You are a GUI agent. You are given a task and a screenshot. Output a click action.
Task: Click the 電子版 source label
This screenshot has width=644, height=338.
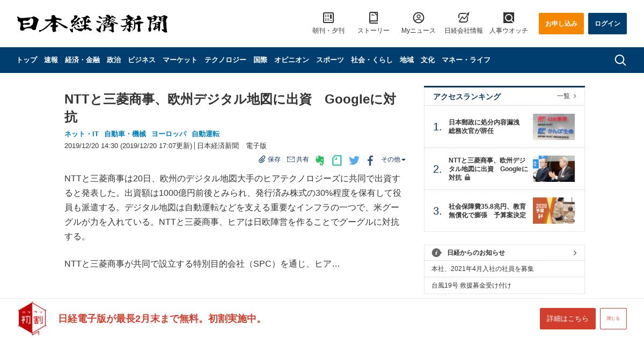[x=256, y=146]
